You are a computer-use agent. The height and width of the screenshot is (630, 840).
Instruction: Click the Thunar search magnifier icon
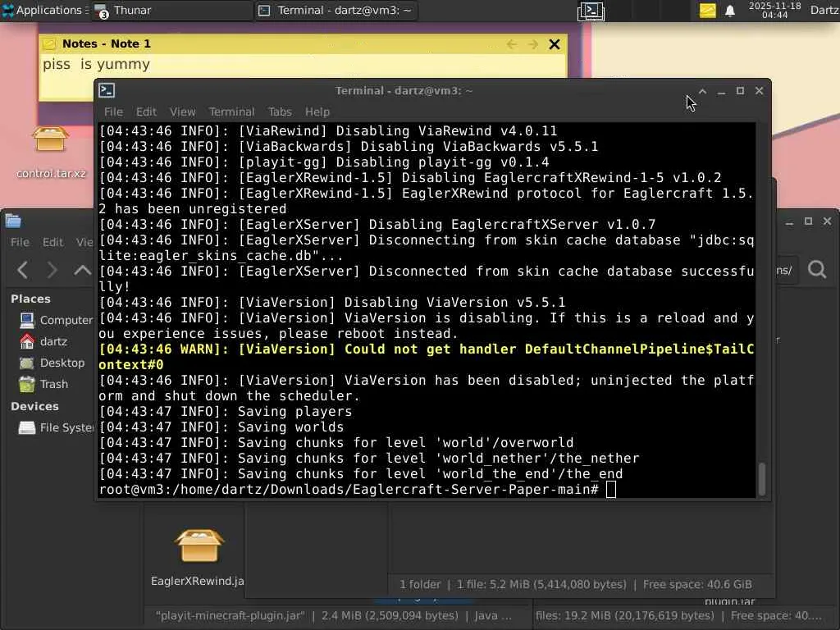point(817,269)
